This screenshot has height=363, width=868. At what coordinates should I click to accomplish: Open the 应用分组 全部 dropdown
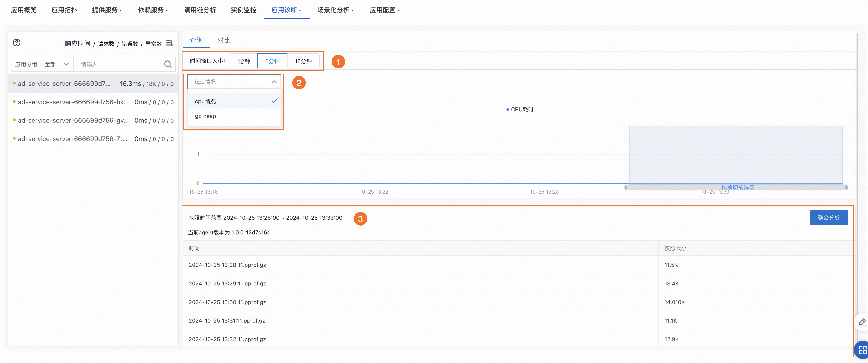click(42, 64)
